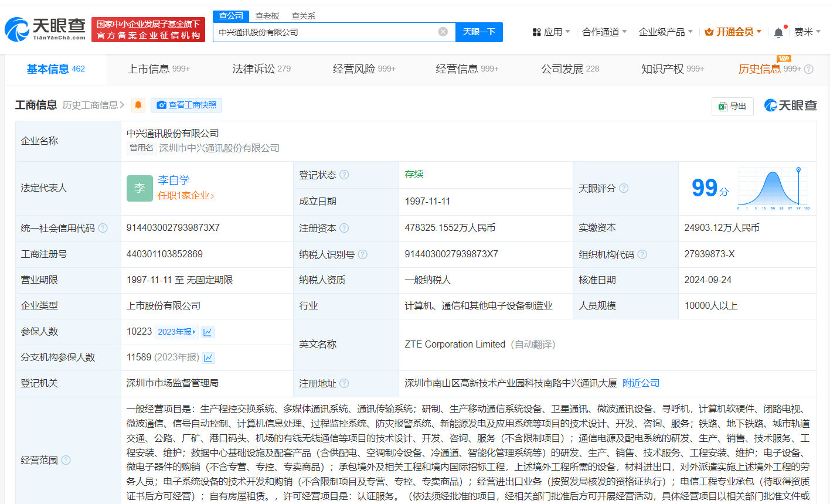Click the Tianyancha logo
The width and height of the screenshot is (830, 504).
[46, 29]
